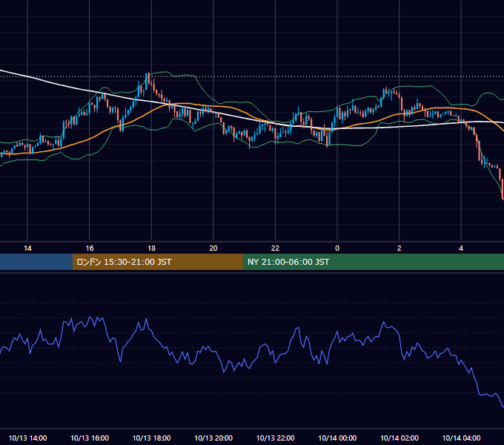
Task: Click the 22 hour label on price chart axis
Action: pyautogui.click(x=276, y=248)
